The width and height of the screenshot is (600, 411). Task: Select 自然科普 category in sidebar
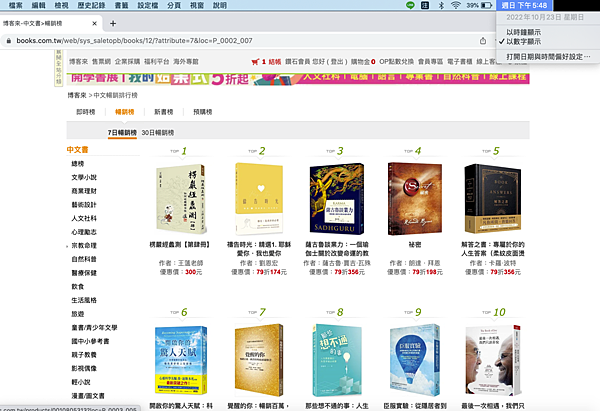pos(84,259)
